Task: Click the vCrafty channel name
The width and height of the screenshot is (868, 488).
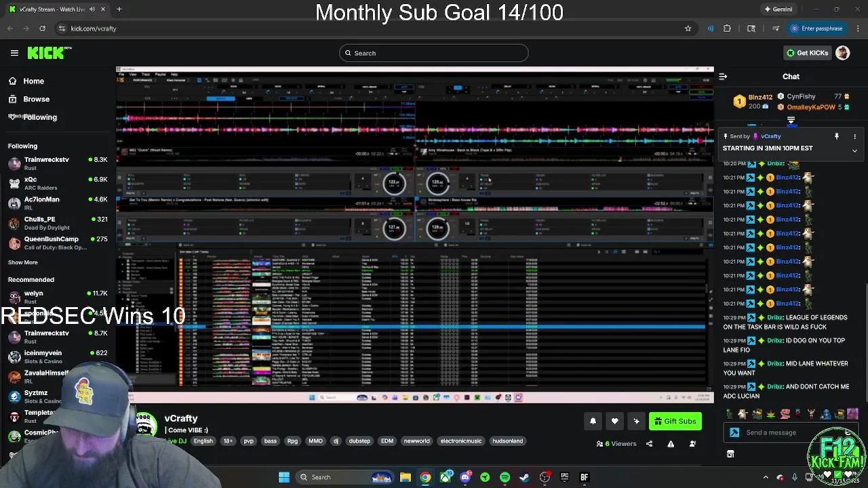Action: pos(181,418)
